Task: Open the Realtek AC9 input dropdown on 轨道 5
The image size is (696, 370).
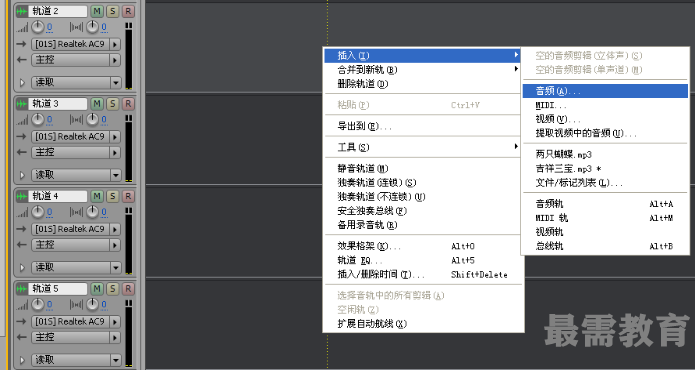Action: tap(76, 322)
